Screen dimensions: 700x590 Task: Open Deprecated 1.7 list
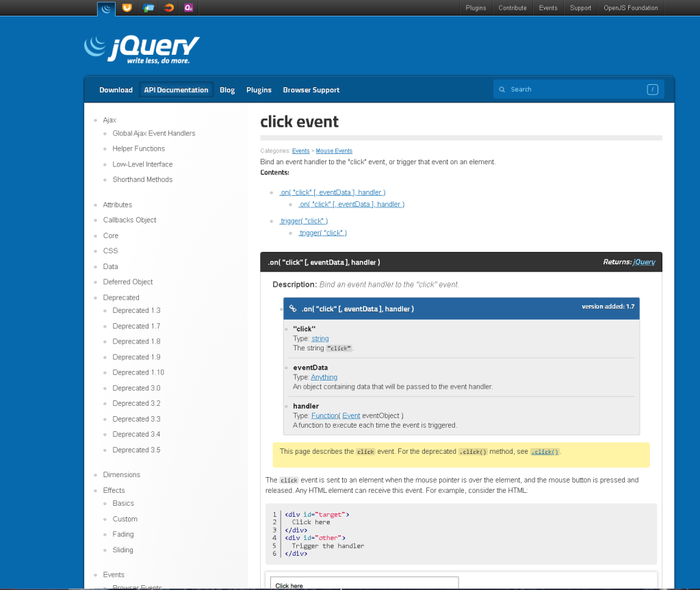[136, 326]
